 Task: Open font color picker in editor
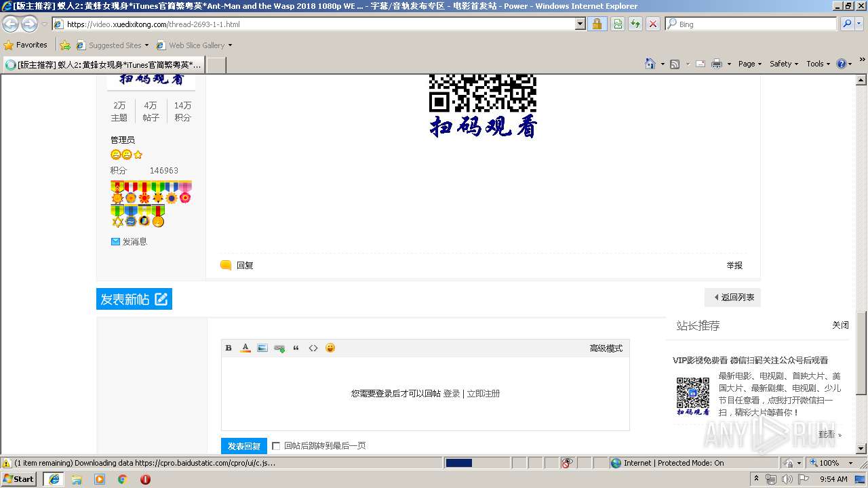click(x=245, y=348)
